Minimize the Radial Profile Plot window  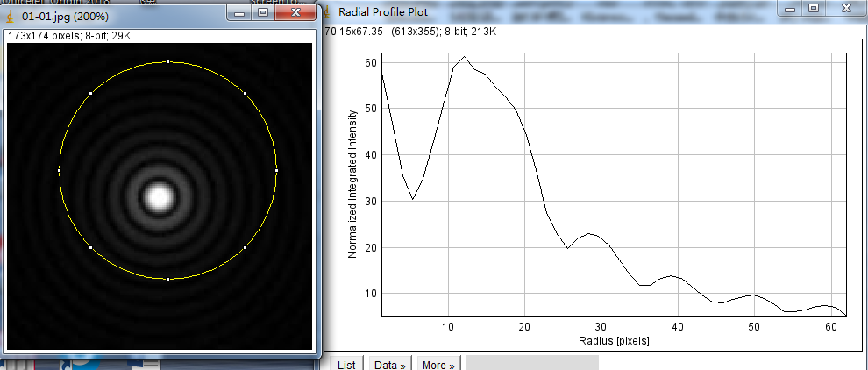click(x=790, y=8)
